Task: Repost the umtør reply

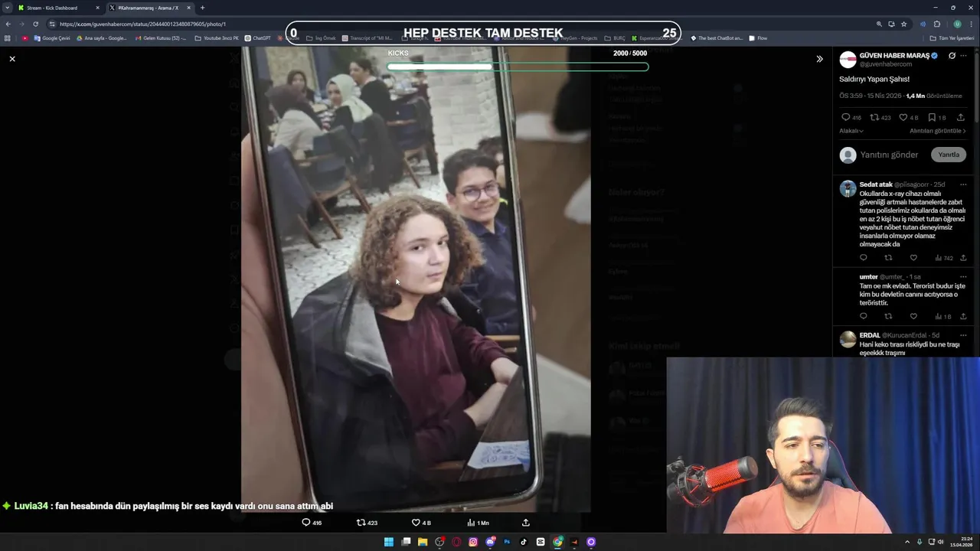Action: tap(888, 316)
